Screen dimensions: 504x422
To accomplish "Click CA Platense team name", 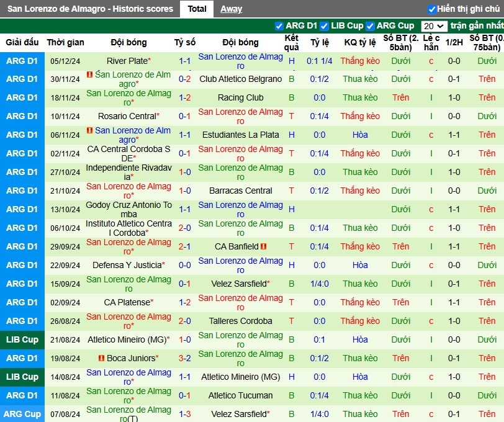I will [128, 302].
